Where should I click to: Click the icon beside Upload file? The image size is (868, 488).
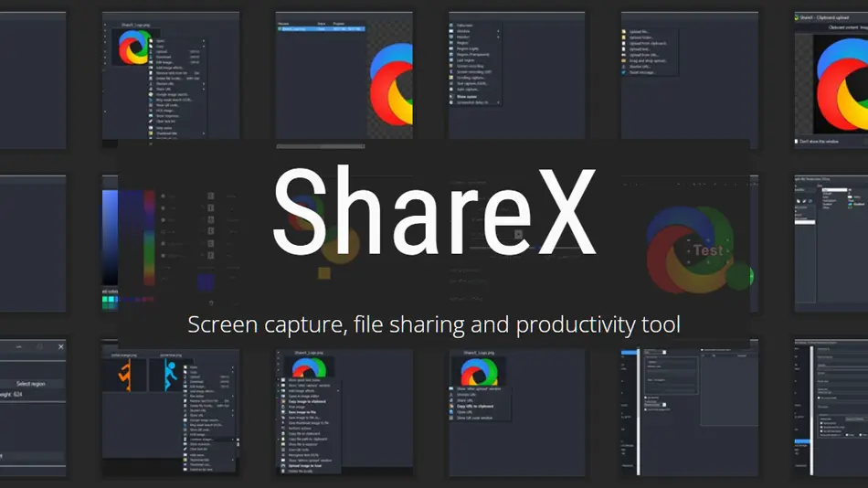(x=623, y=32)
